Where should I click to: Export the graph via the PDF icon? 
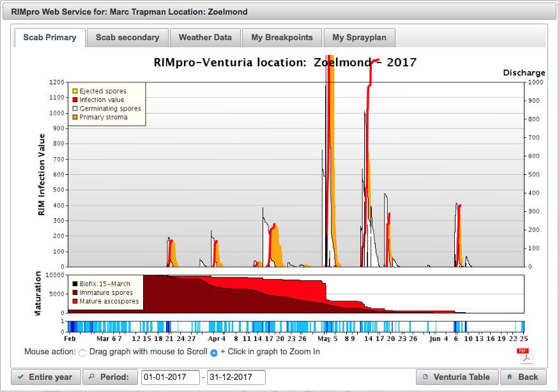point(525,356)
